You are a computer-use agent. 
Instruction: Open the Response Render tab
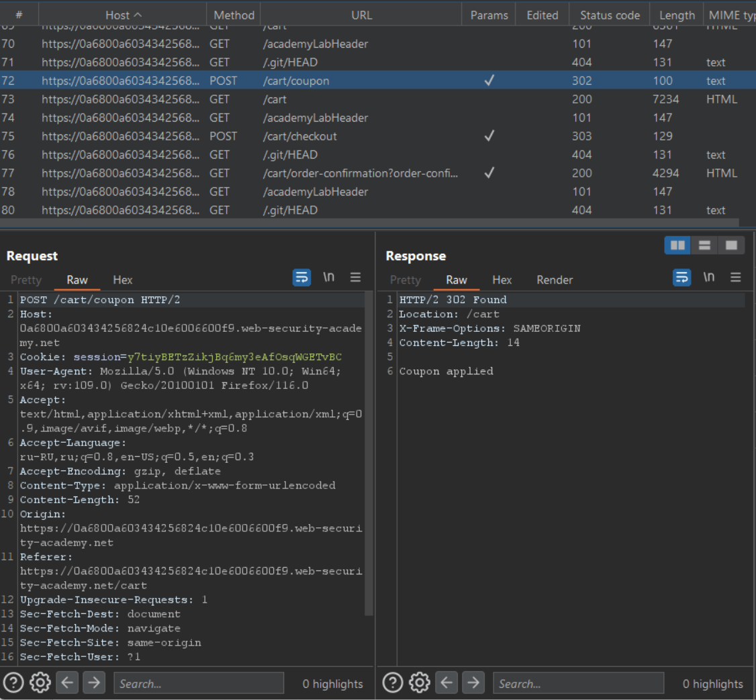(555, 280)
